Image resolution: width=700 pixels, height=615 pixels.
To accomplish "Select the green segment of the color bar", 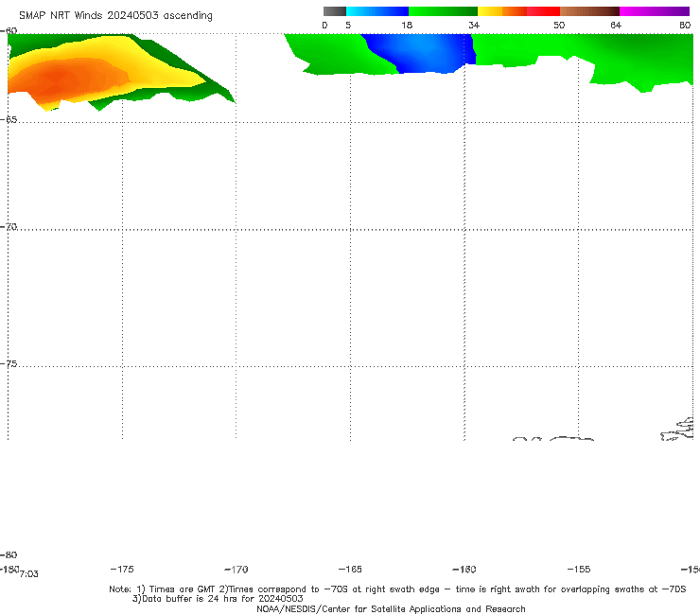I will (x=443, y=11).
